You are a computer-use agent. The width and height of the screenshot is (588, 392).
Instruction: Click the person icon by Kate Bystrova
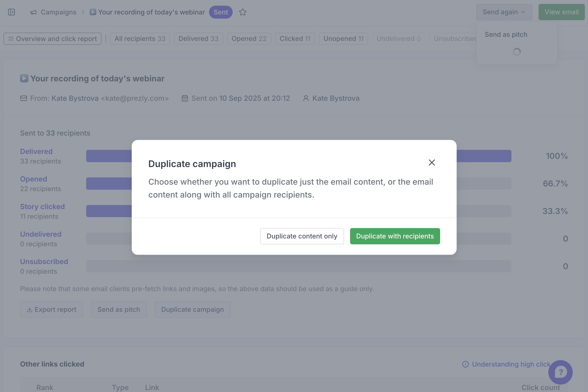click(x=306, y=98)
